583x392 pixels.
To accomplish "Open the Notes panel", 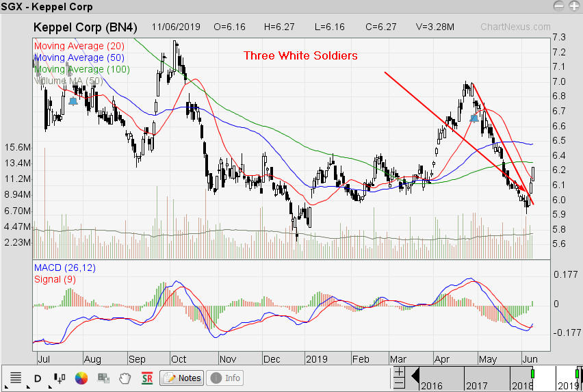I will pos(182,378).
